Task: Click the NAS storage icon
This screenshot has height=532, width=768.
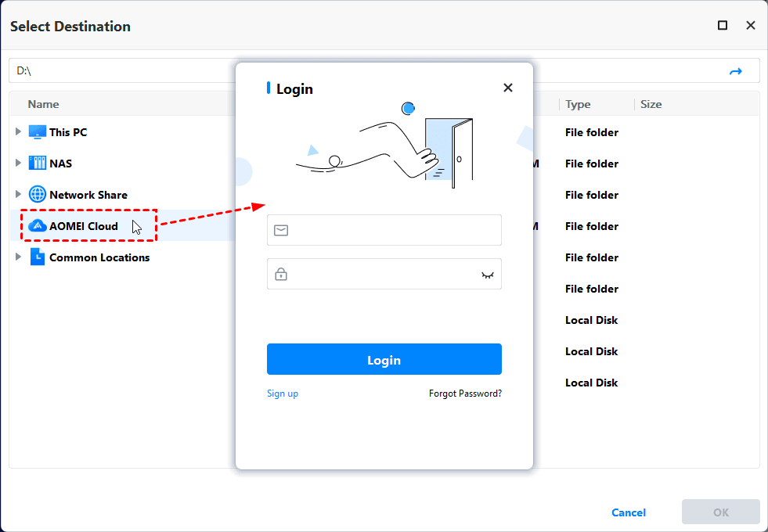Action: click(x=38, y=163)
